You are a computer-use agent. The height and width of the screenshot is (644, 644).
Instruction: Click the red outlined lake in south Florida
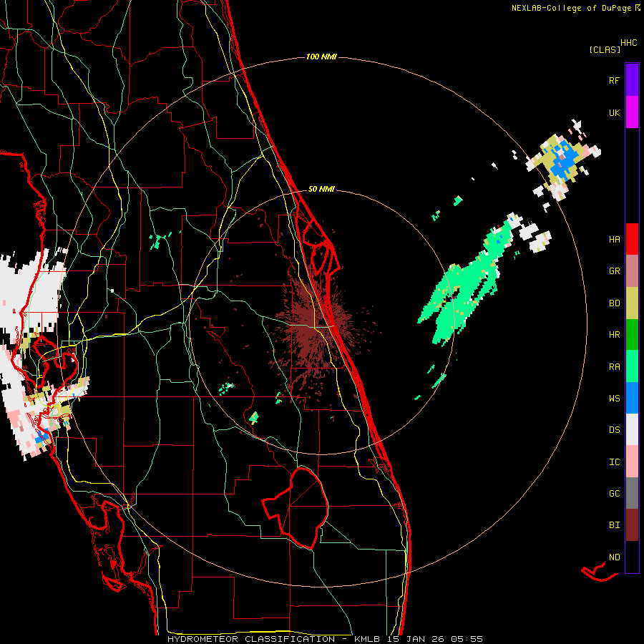pyautogui.click(x=296, y=508)
